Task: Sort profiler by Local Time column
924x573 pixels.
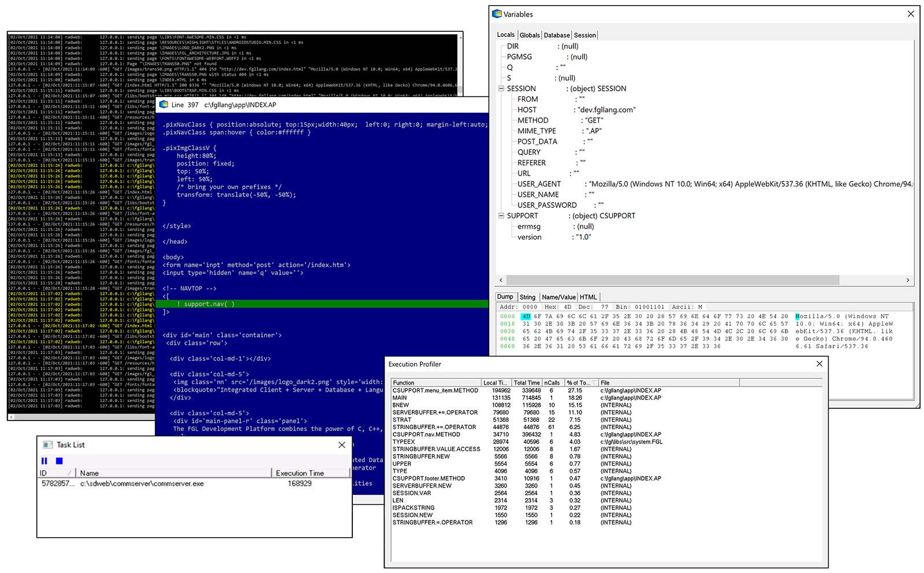Action: 497,382
